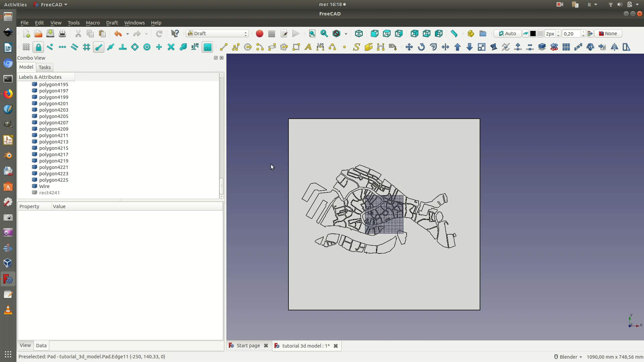Click the Downgrade arrow icon
The width and height of the screenshot is (644, 362).
point(470,47)
